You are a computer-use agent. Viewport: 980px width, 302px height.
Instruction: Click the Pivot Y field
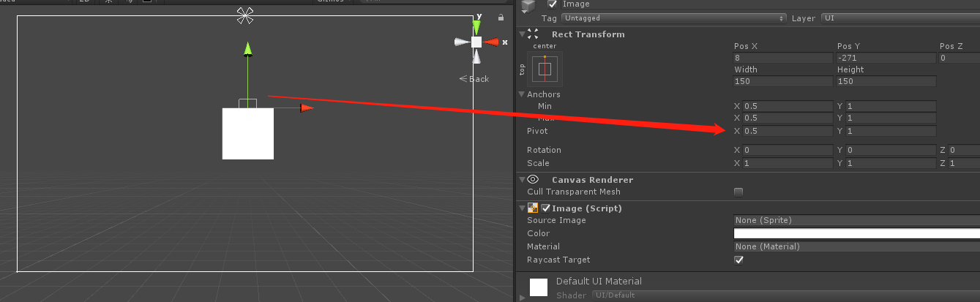coord(891,132)
